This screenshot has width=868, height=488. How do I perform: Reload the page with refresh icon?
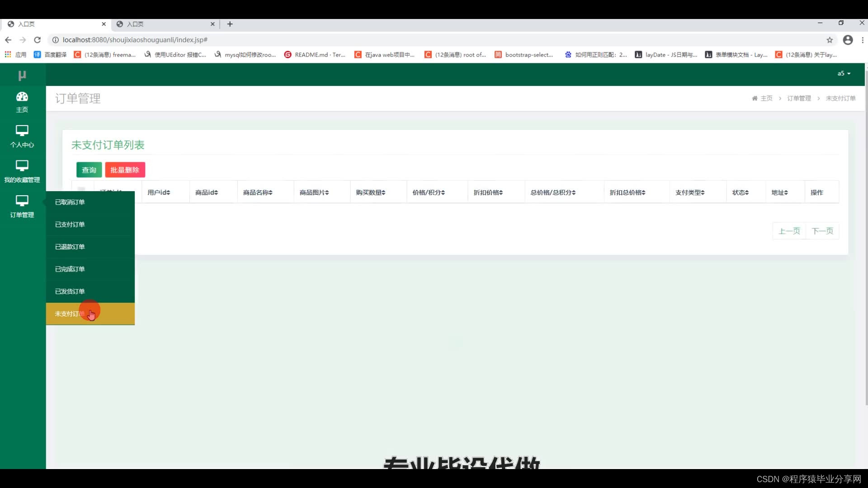[38, 40]
